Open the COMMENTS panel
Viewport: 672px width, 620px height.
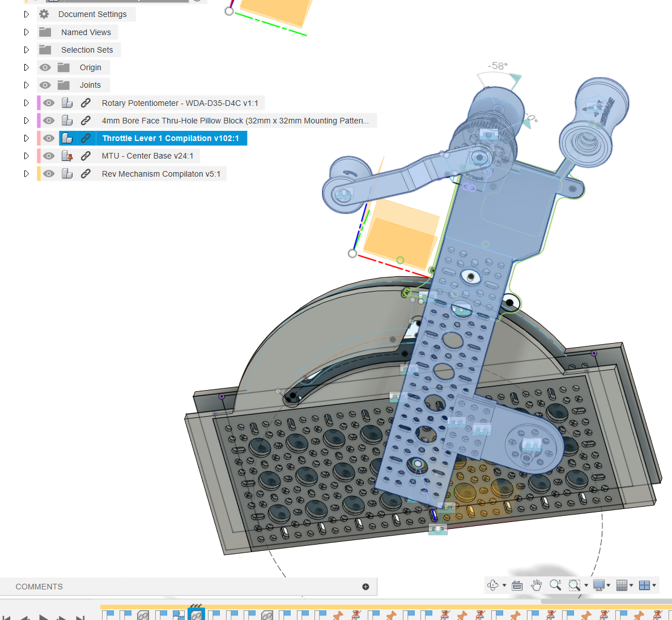tap(39, 587)
